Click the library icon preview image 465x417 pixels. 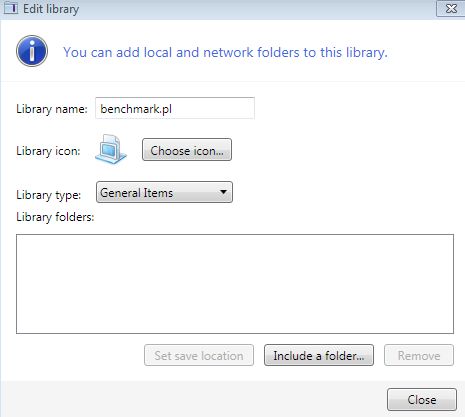point(111,149)
